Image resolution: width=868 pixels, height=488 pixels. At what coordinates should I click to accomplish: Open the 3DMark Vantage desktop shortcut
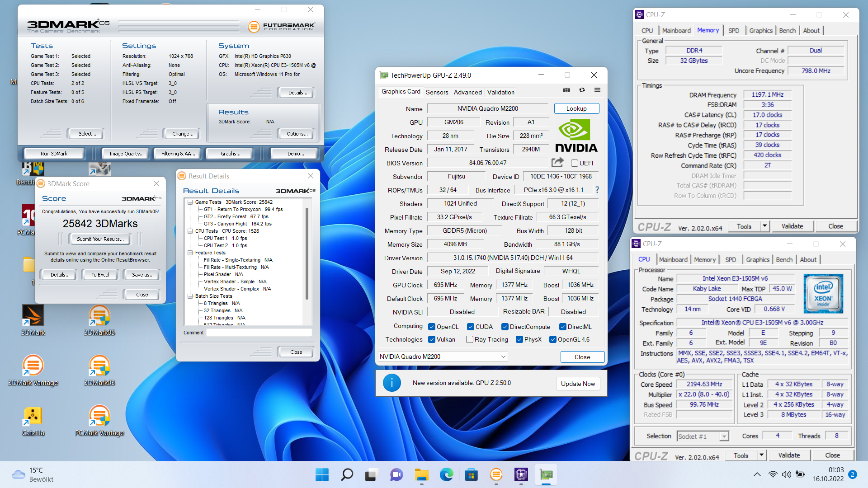(x=33, y=370)
